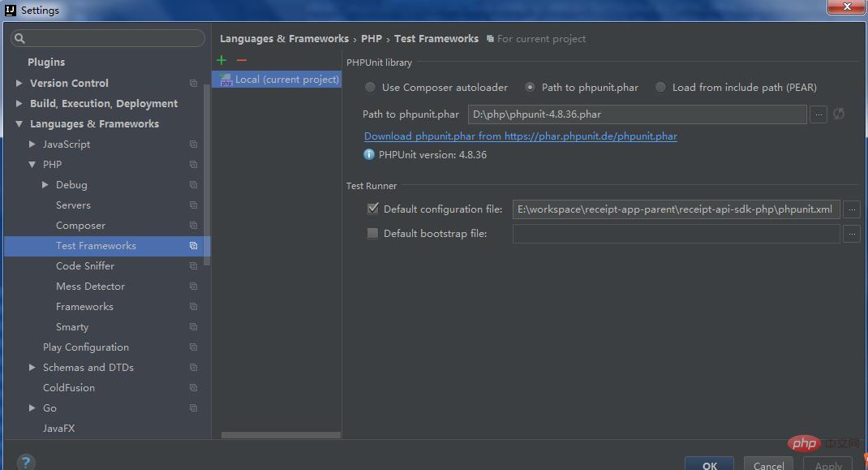Click project-level icon next to Version Control

click(193, 83)
